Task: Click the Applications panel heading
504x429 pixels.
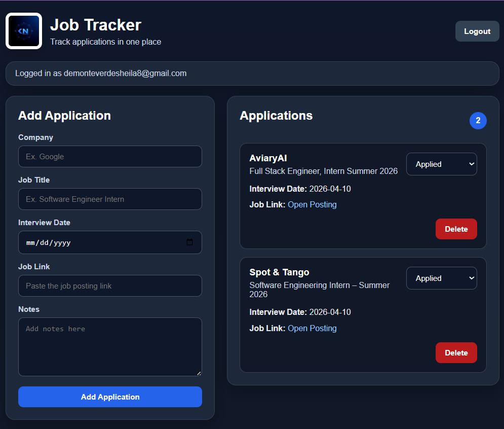Action: 276,116
